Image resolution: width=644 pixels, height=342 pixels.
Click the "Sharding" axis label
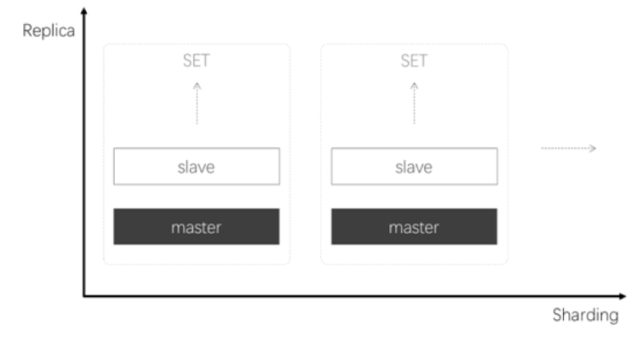584,316
